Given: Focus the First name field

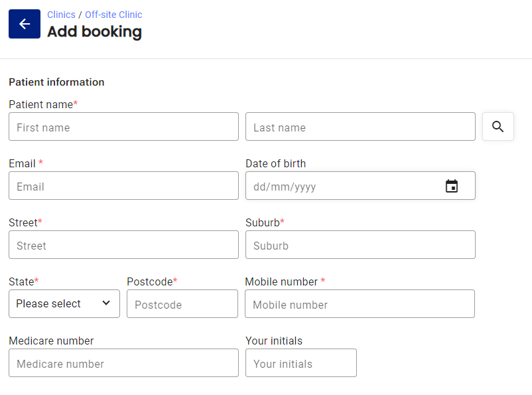Looking at the screenshot, I should [123, 126].
